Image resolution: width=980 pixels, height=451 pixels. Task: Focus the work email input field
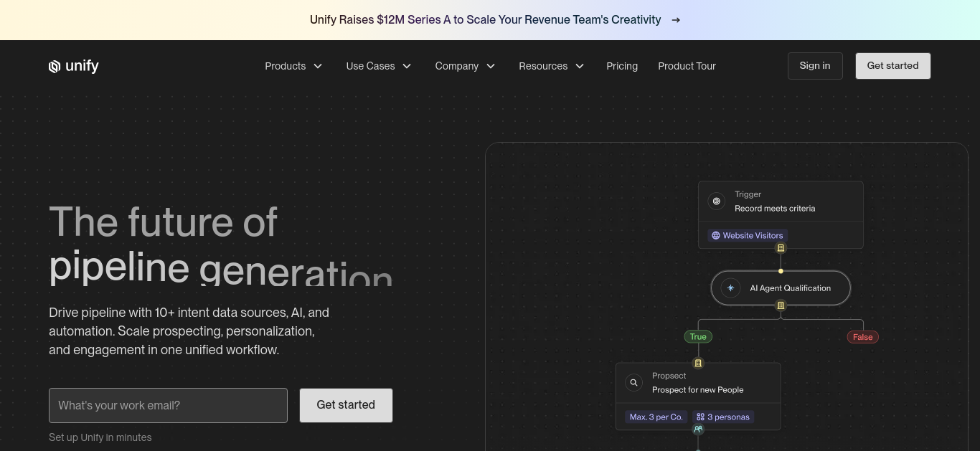pos(168,406)
